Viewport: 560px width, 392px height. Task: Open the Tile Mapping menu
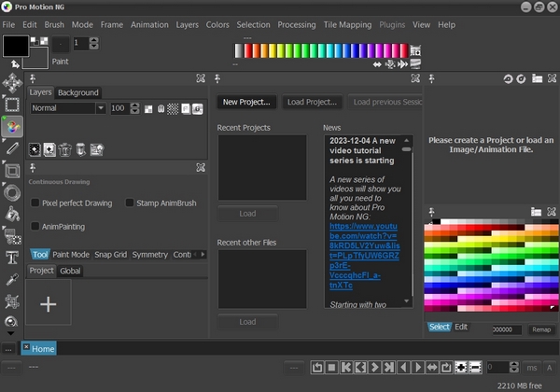347,24
